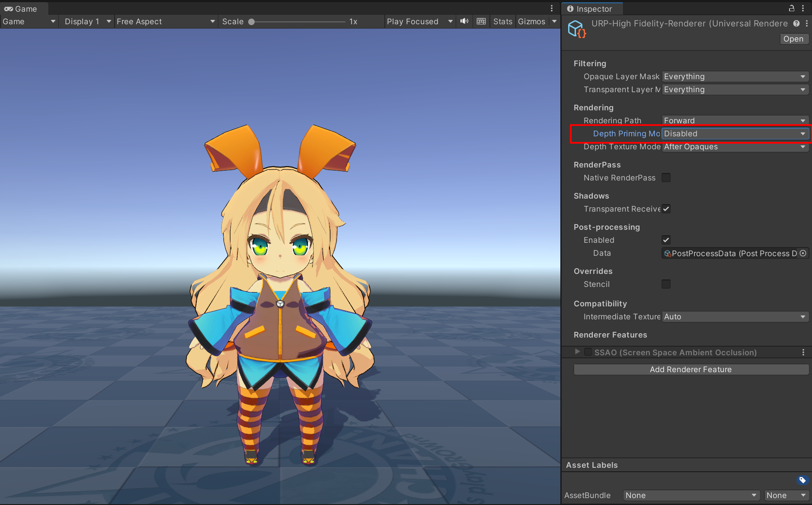812x505 pixels.
Task: Adjust the Game view Scale slider
Action: pos(251,21)
